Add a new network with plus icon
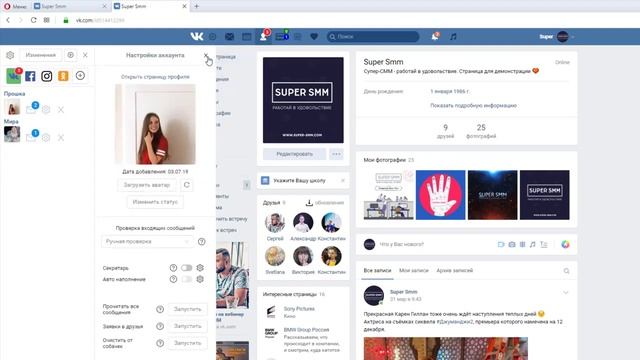 [x=80, y=76]
